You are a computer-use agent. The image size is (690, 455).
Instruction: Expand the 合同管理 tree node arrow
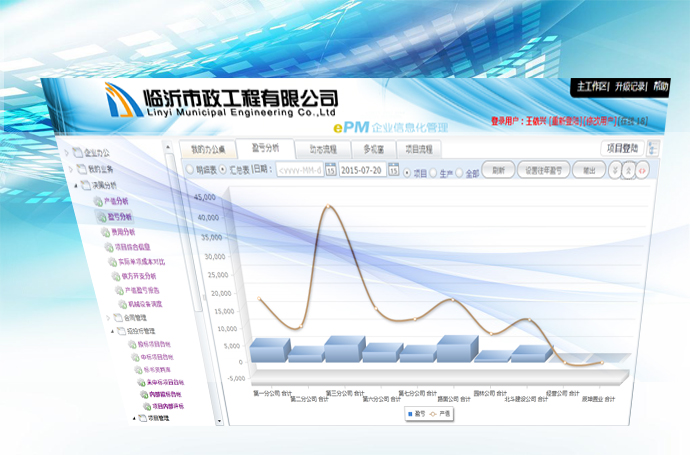point(108,317)
